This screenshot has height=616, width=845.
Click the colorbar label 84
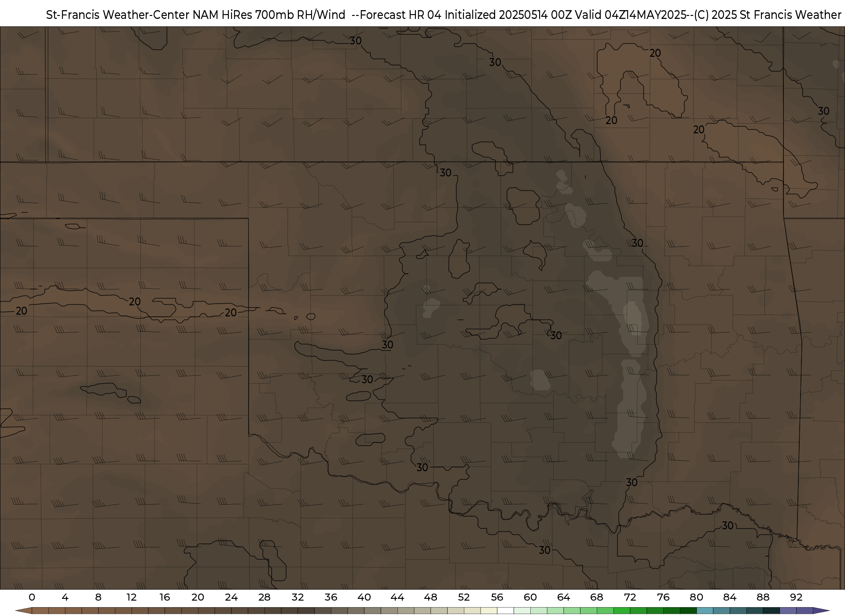(x=730, y=597)
